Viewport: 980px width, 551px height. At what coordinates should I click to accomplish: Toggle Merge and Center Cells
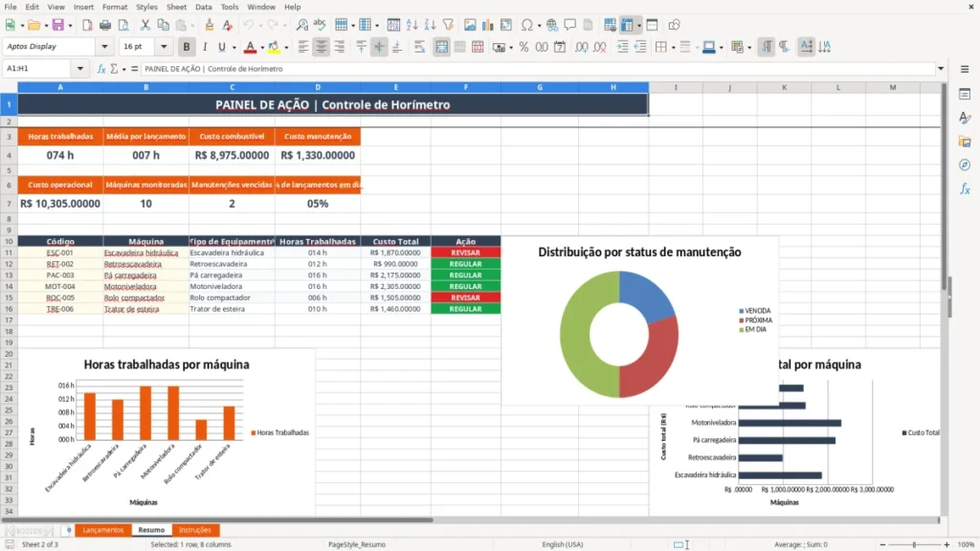[x=441, y=47]
